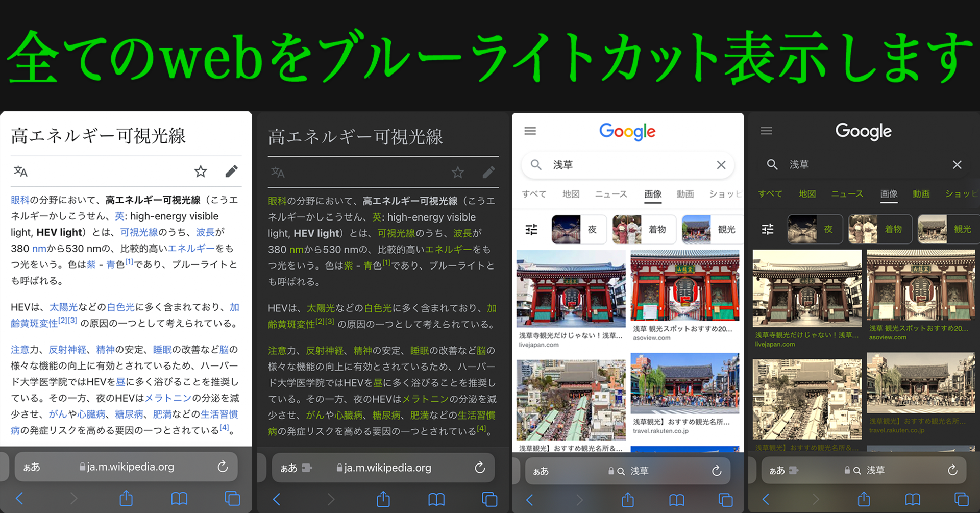Image resolution: width=980 pixels, height=513 pixels.
Task: Show tabs overview under light Wikipedia page
Action: (232, 498)
